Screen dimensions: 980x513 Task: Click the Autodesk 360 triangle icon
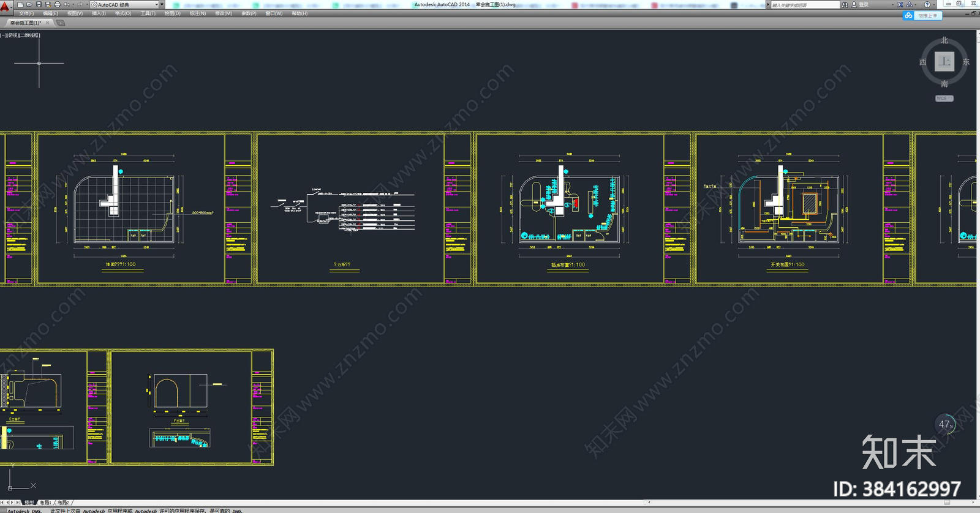point(909,4)
